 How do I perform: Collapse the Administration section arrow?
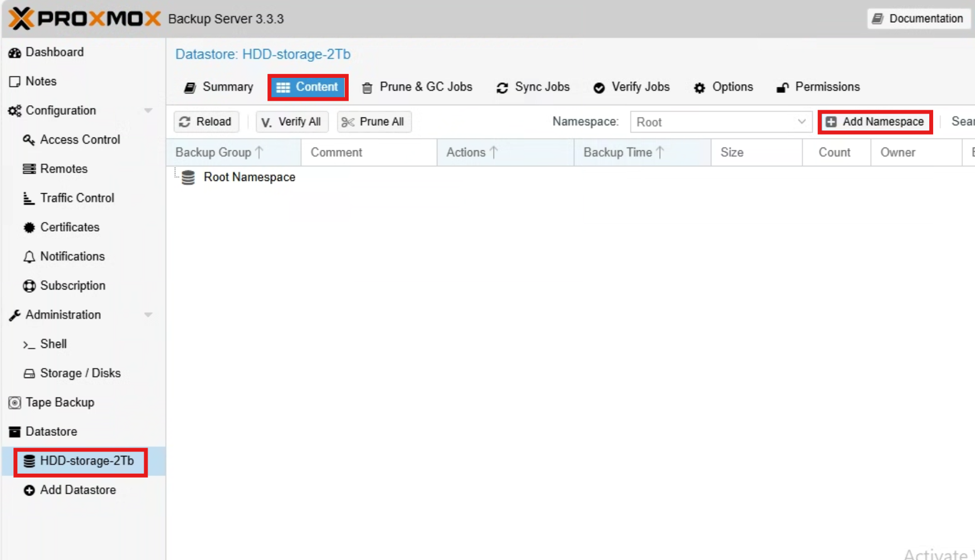[148, 315]
